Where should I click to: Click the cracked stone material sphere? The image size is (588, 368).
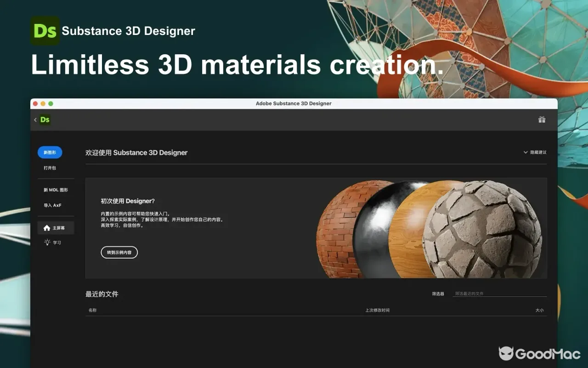[482, 229]
